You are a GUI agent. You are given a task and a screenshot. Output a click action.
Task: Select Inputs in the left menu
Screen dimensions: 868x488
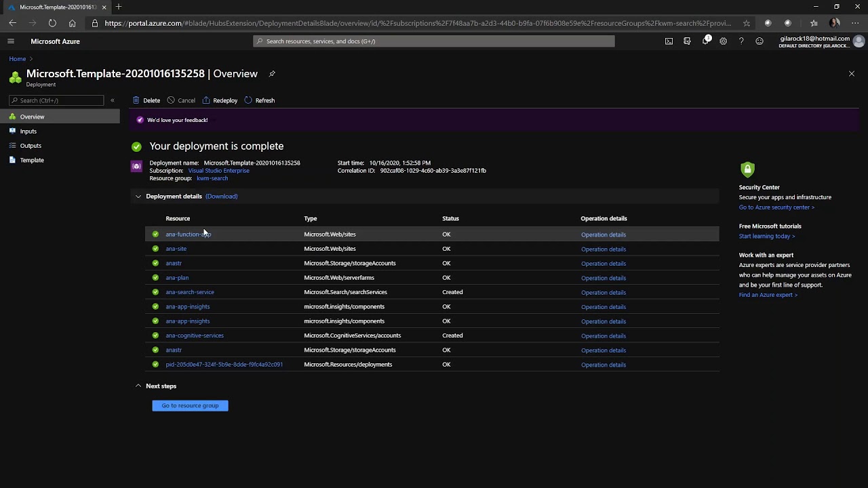pyautogui.click(x=28, y=131)
